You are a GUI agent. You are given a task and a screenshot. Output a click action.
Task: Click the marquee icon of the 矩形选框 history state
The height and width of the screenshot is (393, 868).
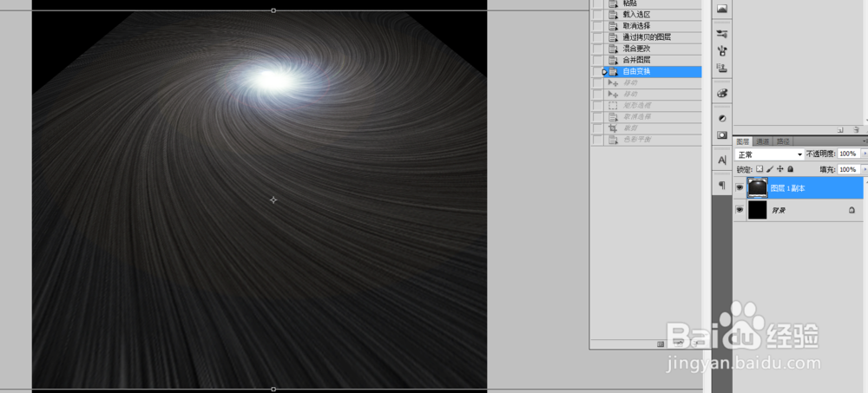pyautogui.click(x=613, y=105)
